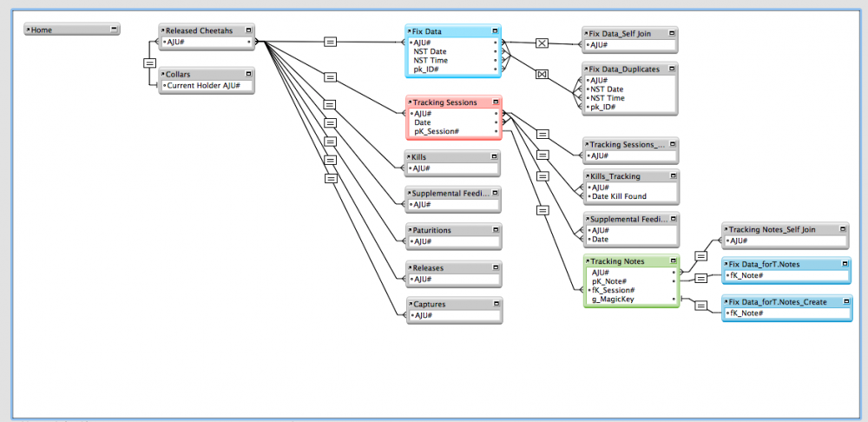Click the bowtie operator box linking Fix Data_Duplicates
The height and width of the screenshot is (422, 868).
[542, 75]
